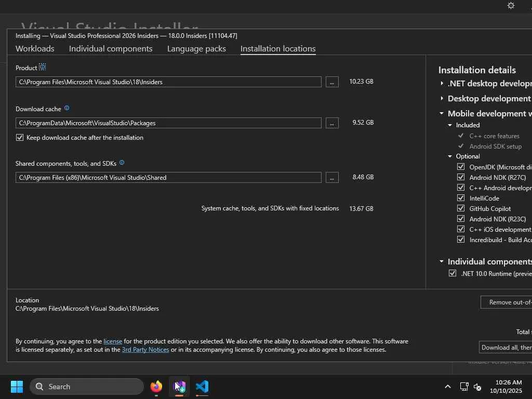Click the 9.52 GB cache size value

point(363,123)
